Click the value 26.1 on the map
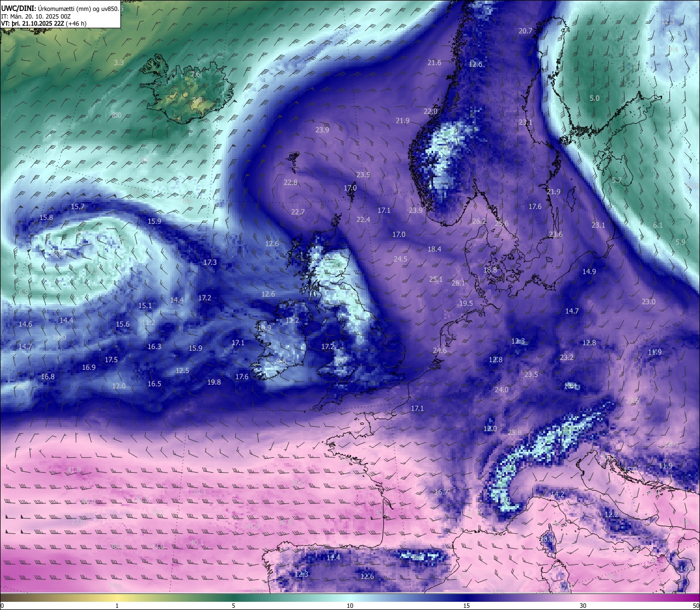The height and width of the screenshot is (610, 700). 458,283
